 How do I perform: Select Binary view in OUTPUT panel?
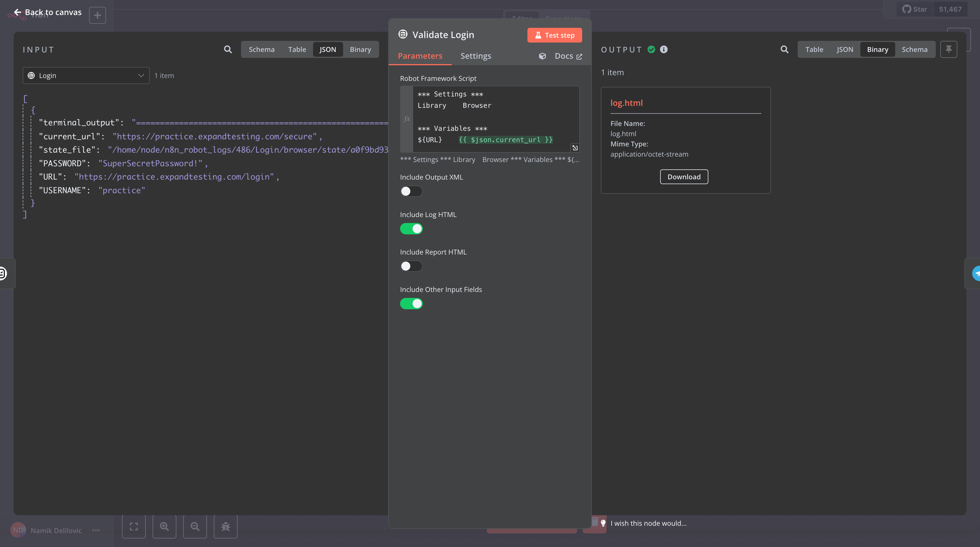pos(877,49)
